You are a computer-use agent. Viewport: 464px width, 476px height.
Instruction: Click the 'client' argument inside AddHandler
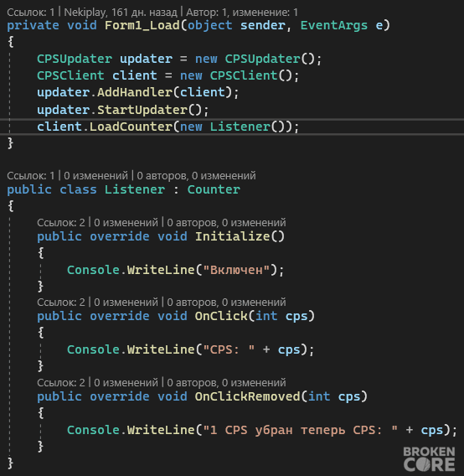coord(203,92)
